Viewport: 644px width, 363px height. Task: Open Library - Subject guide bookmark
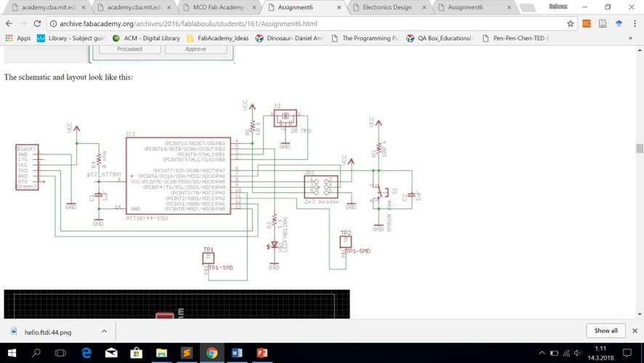[71, 39]
